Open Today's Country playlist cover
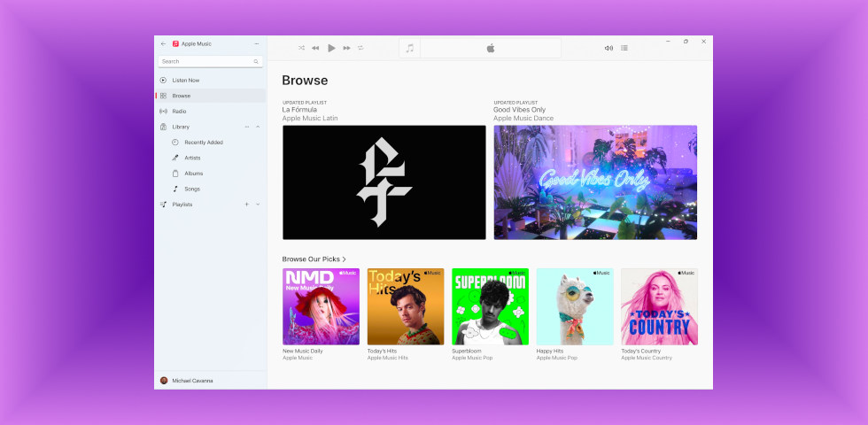Viewport: 868px width, 425px height. 659,306
